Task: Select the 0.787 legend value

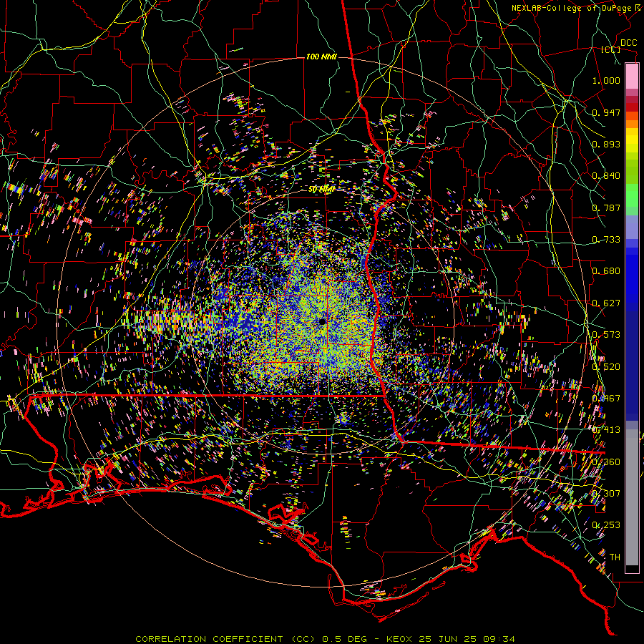Action: click(606, 208)
